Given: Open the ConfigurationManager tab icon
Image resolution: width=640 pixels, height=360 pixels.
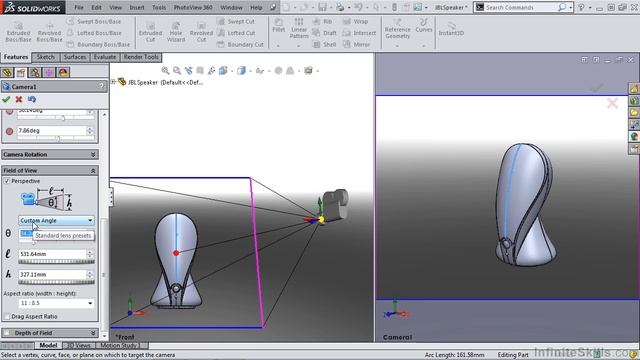Looking at the screenshot, I should coord(35,73).
